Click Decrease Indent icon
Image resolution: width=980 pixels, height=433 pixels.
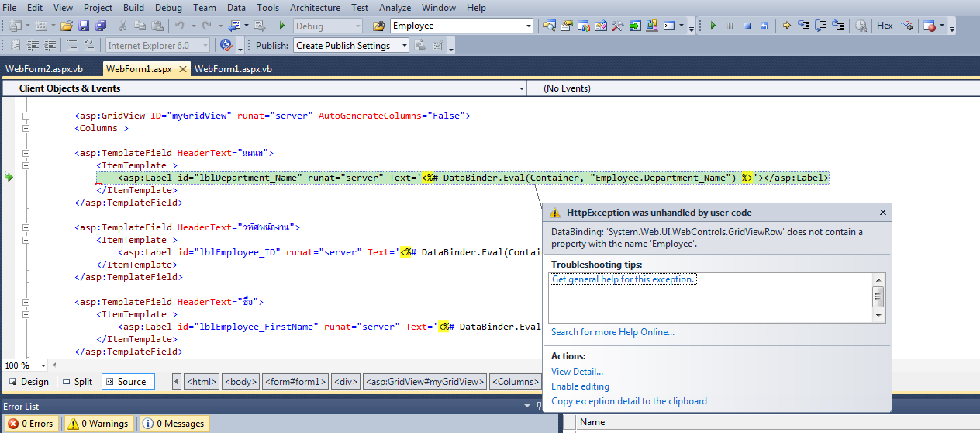pos(32,45)
